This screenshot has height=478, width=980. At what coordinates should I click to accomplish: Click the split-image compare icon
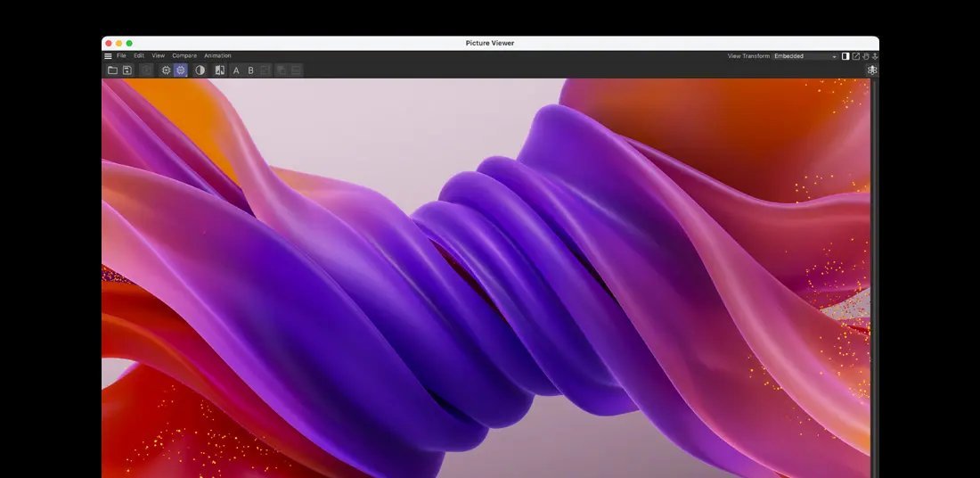point(219,70)
